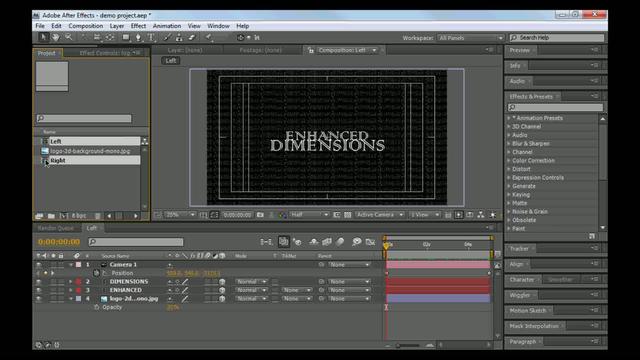The width and height of the screenshot is (640, 360).
Task: Hide the logo-2d jpg layer
Action: tap(38, 299)
